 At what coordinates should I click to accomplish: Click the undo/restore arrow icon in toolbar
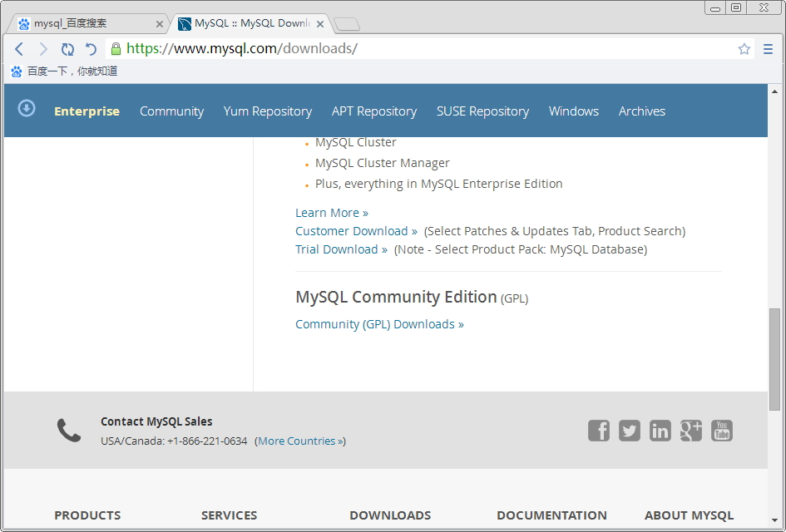(x=91, y=49)
